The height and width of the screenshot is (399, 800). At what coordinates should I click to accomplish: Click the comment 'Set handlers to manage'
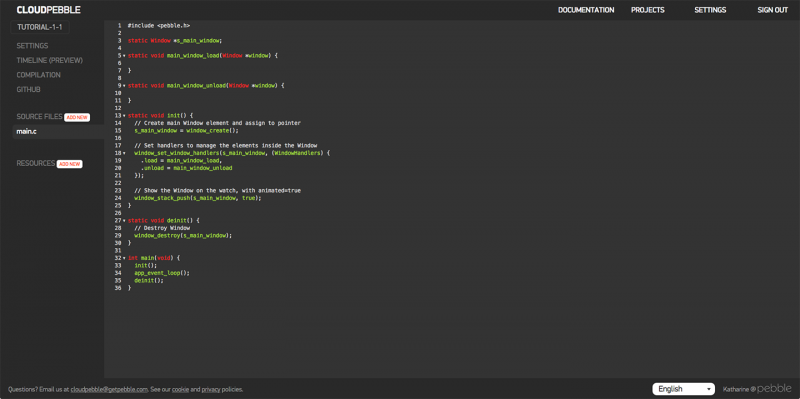[x=226, y=145]
